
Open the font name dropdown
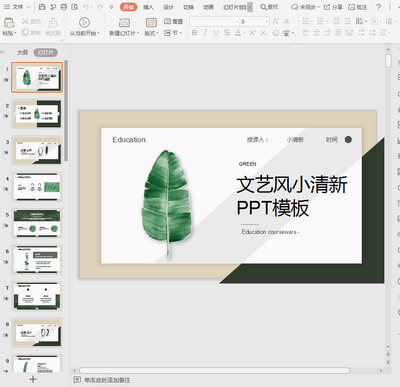tap(237, 21)
